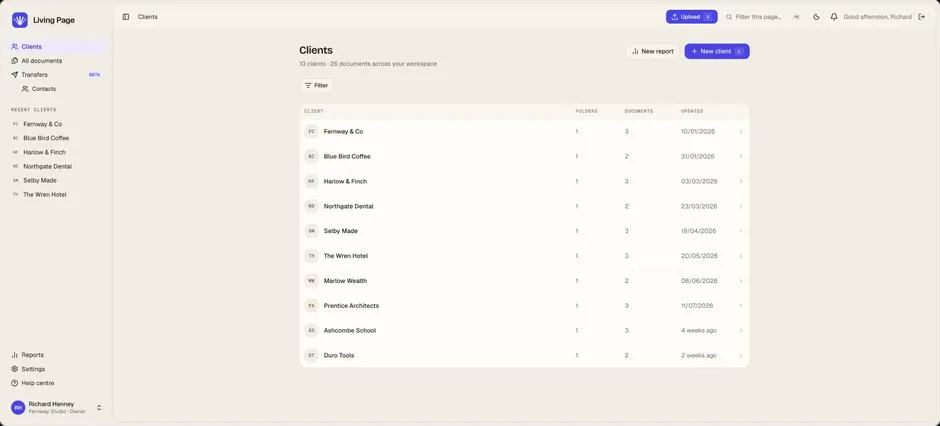Open Reports in the sidebar
Viewport: 940px width, 426px height.
[58, 355]
